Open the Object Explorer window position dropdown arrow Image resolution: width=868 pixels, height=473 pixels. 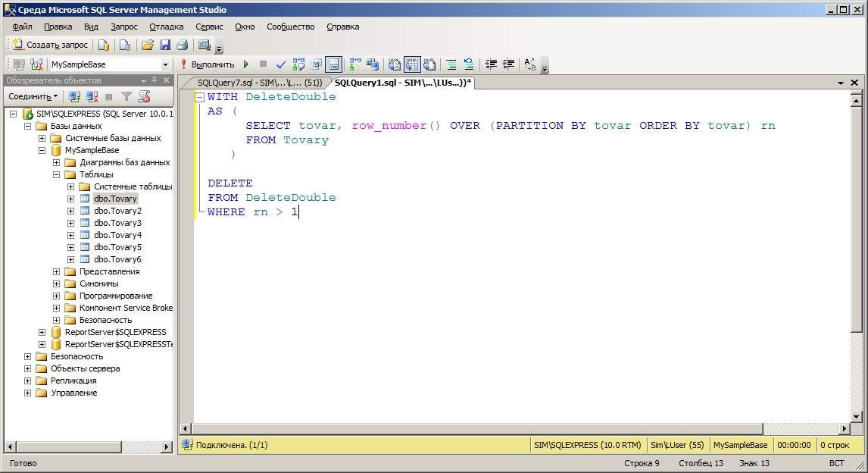(x=143, y=81)
